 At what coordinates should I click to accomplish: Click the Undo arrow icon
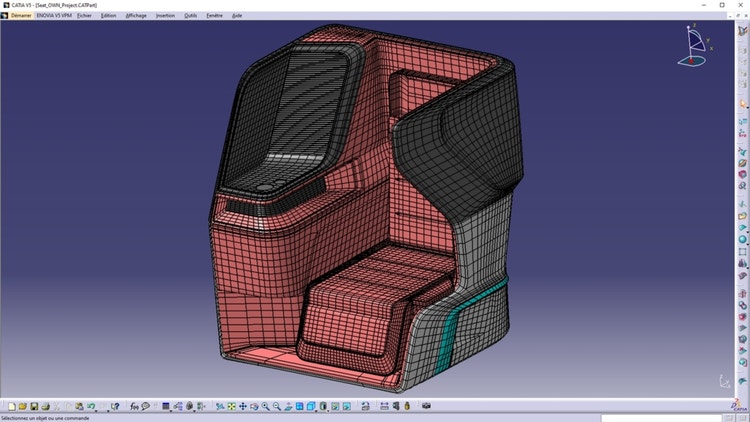90,407
